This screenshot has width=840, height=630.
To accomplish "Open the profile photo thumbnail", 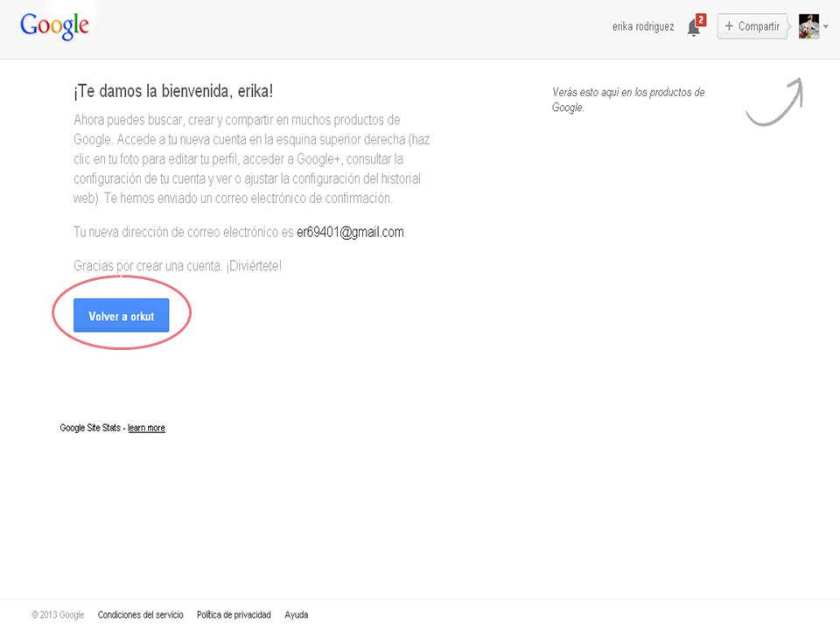I will pos(808,26).
